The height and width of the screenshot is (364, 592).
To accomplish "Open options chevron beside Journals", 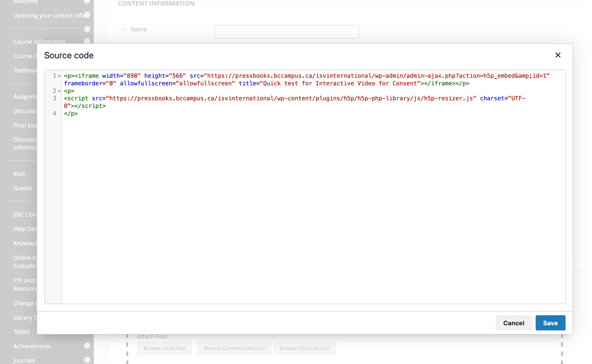I will click(87, 360).
